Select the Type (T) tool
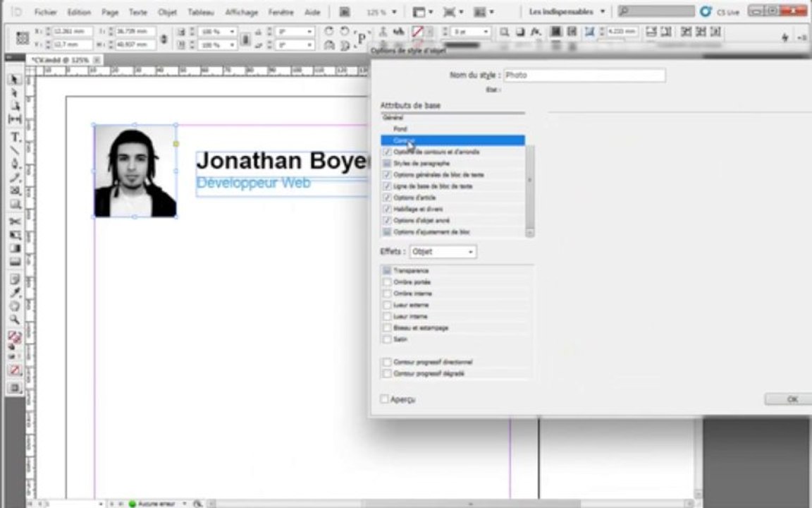The width and height of the screenshot is (812, 508). tap(15, 138)
